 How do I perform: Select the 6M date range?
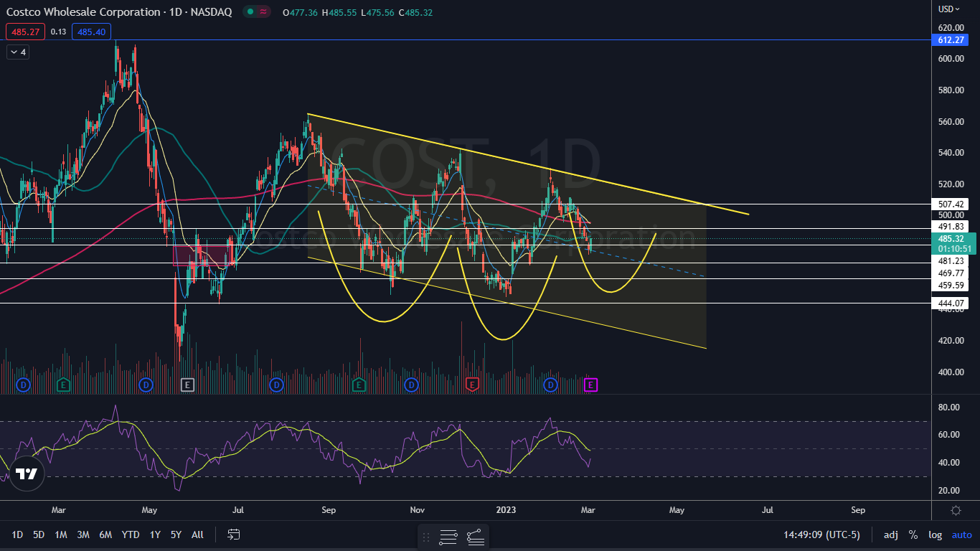pos(105,534)
